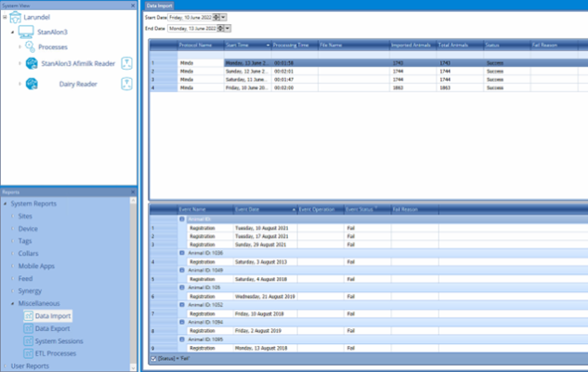Click the ETL Processes report icon
Viewport: 588px width, 372px height.
point(28,354)
